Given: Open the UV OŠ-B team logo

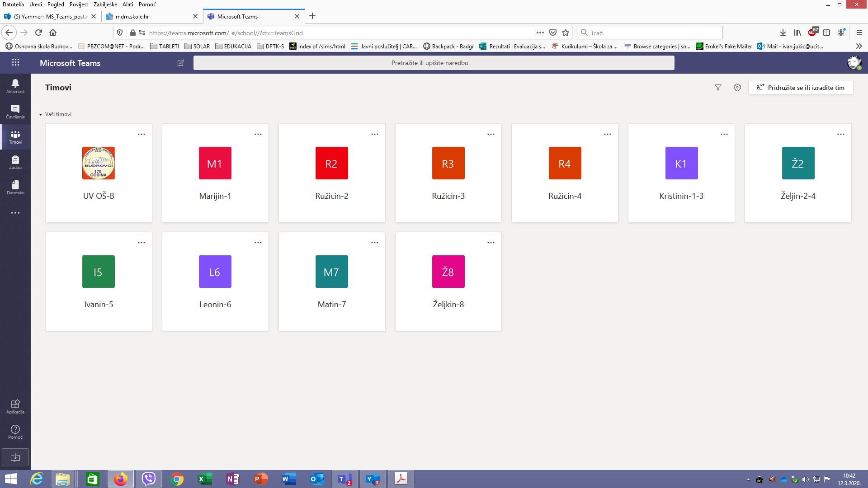Looking at the screenshot, I should [x=99, y=163].
